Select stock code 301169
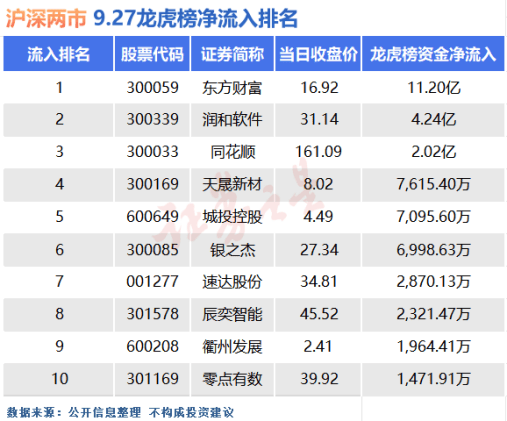Screen dimensions: 507x421 pos(153,379)
